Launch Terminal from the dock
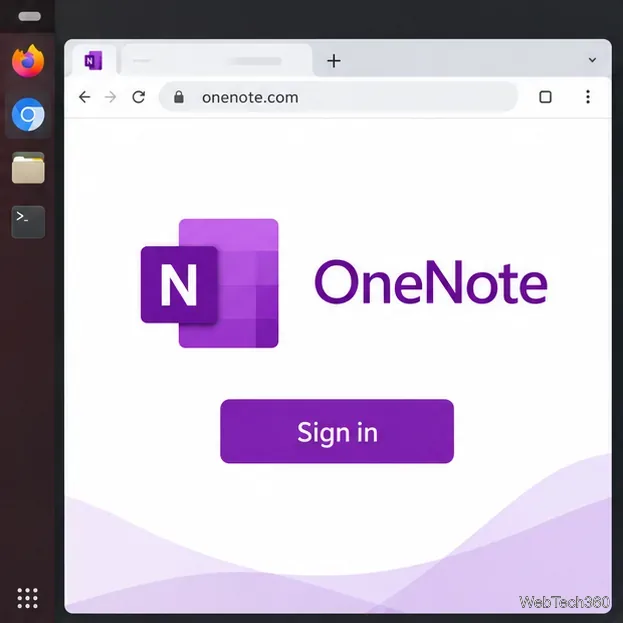The image size is (623, 623). (28, 222)
